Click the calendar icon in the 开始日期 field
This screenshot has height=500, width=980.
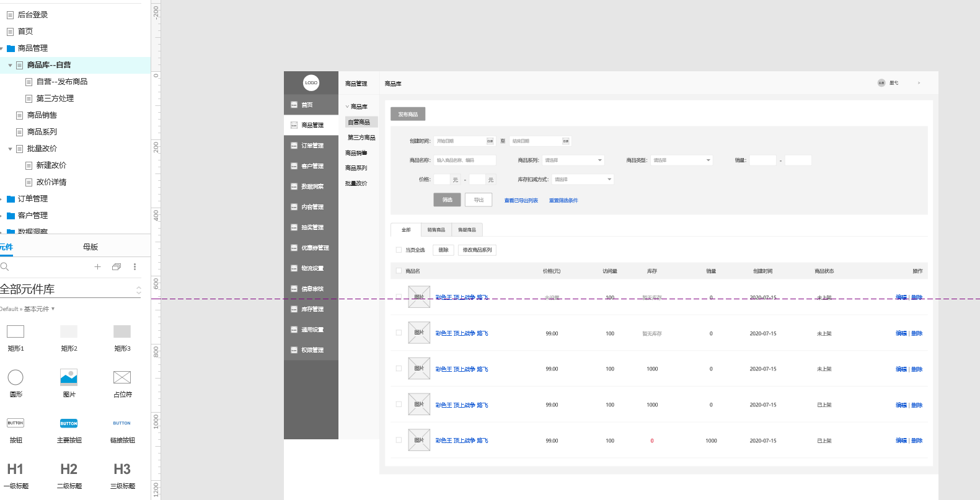[490, 141]
